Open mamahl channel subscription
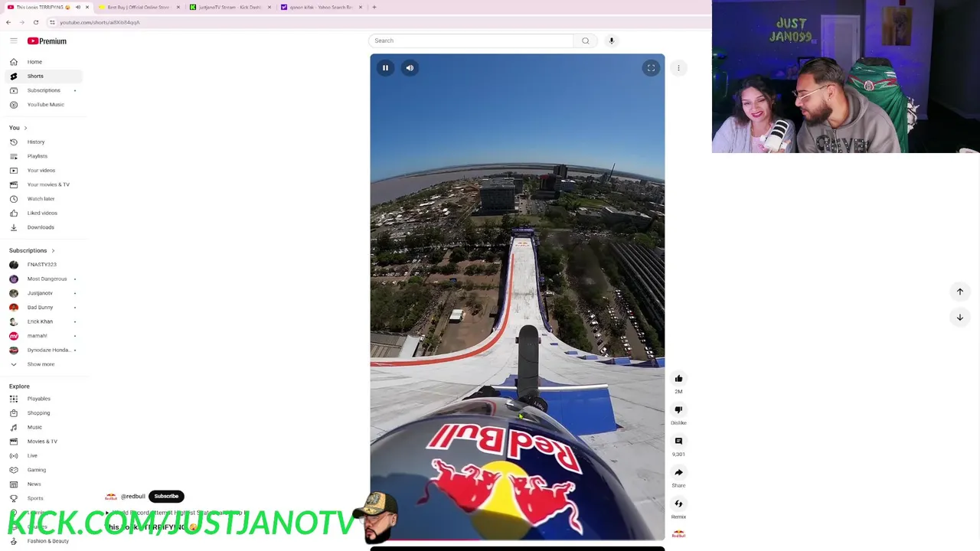Screen dimensions: 980x551 coord(42,336)
